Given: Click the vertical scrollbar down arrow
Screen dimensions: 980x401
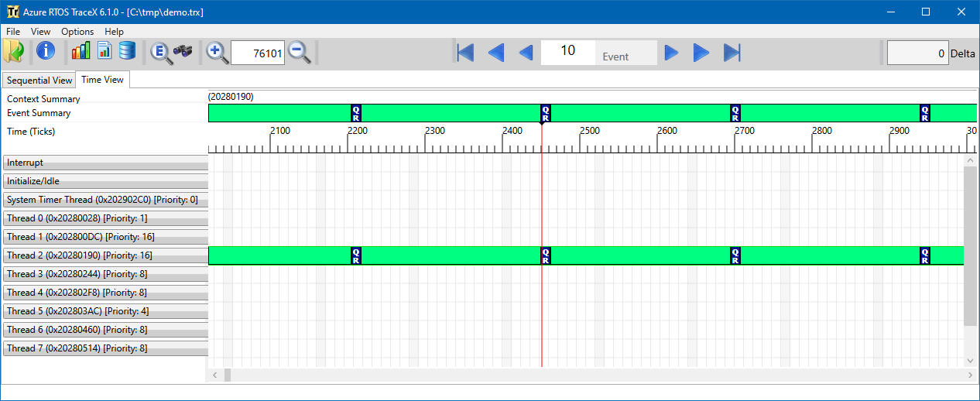Looking at the screenshot, I should point(970,361).
